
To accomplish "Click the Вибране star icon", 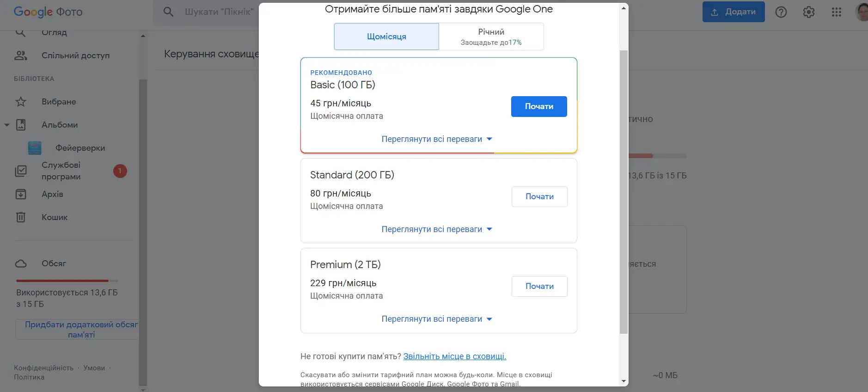I will [21, 102].
